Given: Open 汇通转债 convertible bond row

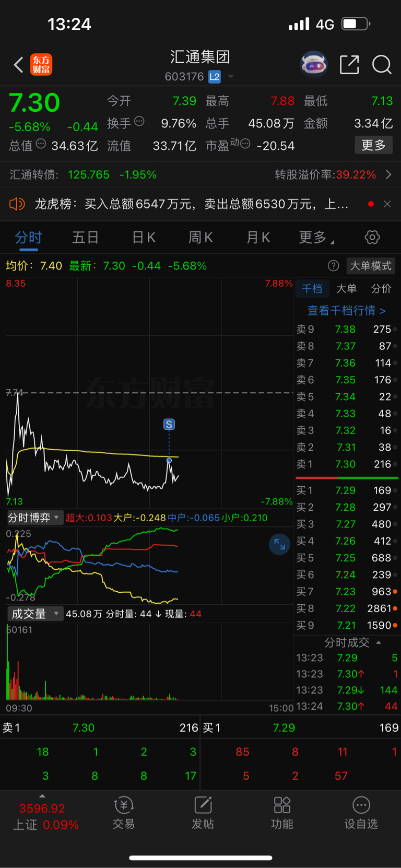Looking at the screenshot, I should [x=200, y=174].
